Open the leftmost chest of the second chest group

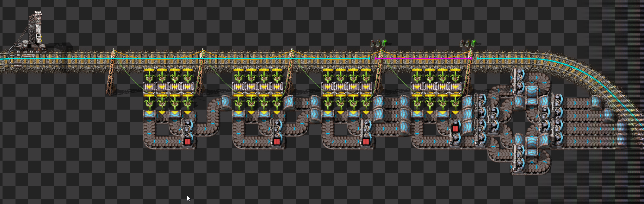(238, 86)
